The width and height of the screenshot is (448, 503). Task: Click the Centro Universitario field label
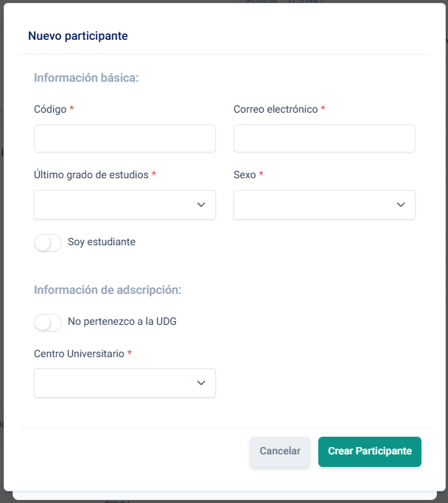pyautogui.click(x=79, y=353)
